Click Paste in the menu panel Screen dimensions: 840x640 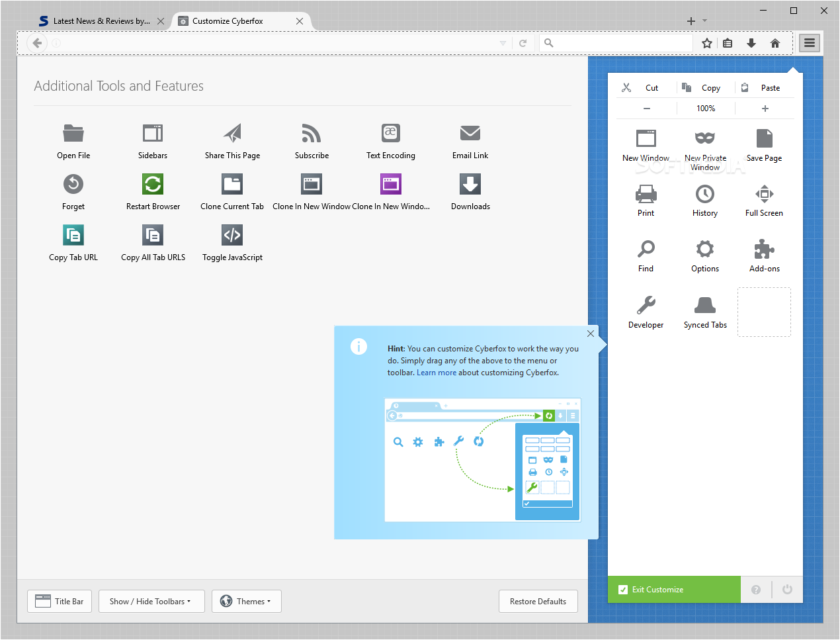click(765, 87)
